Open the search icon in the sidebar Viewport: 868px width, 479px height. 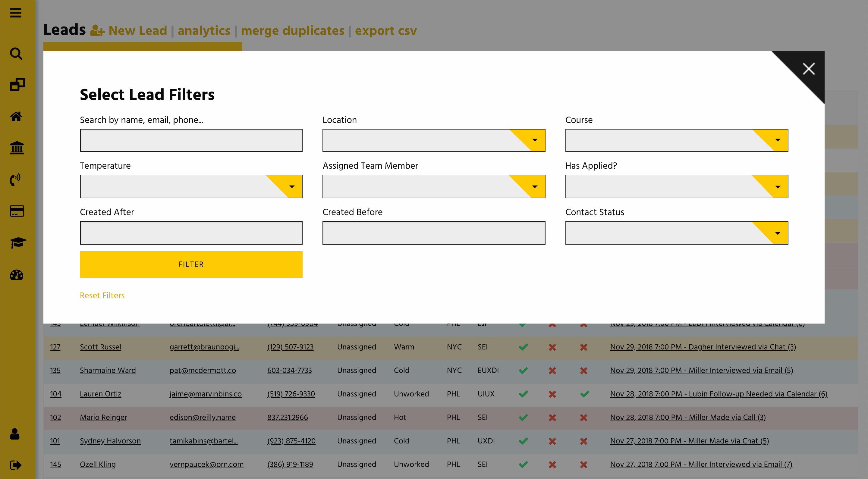(x=16, y=54)
